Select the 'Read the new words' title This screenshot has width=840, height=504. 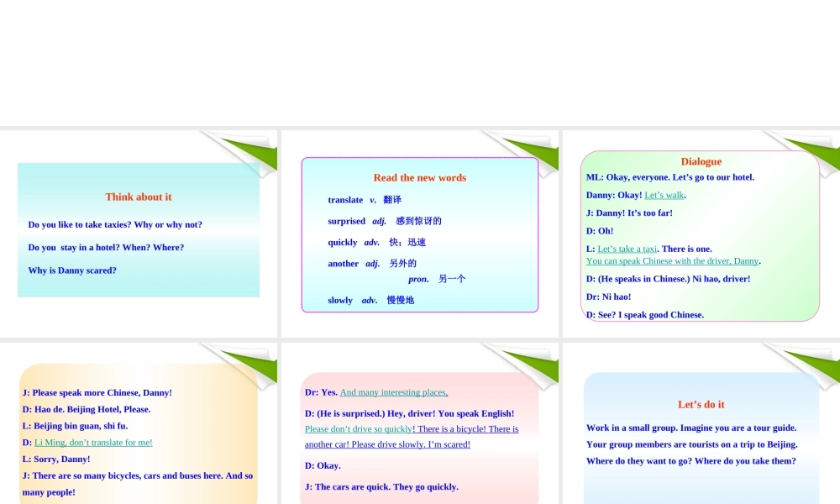(419, 177)
